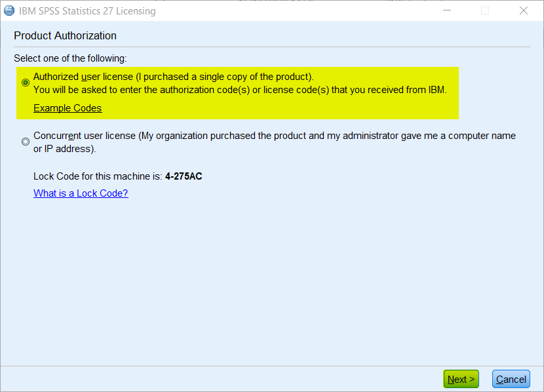The height and width of the screenshot is (392, 544).
Task: Click the 'Product Authorization' heading
Action: coord(66,36)
